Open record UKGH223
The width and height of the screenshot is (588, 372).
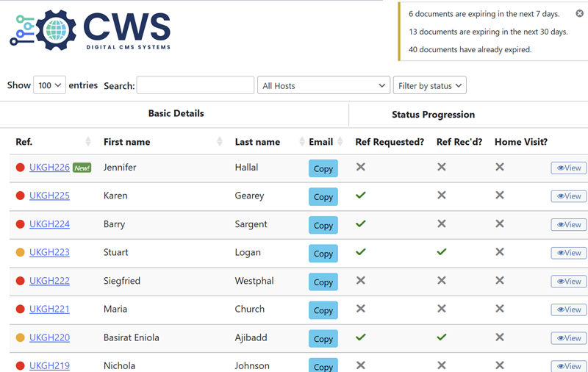(49, 252)
